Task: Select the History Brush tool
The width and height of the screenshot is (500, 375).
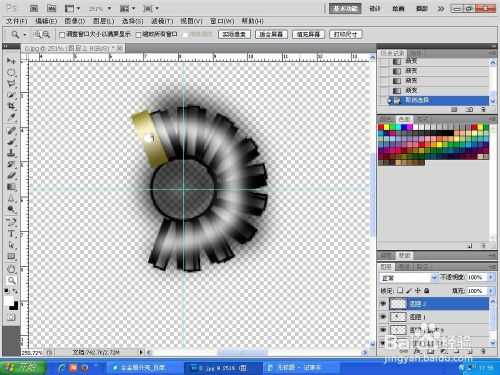Action: tap(11, 164)
